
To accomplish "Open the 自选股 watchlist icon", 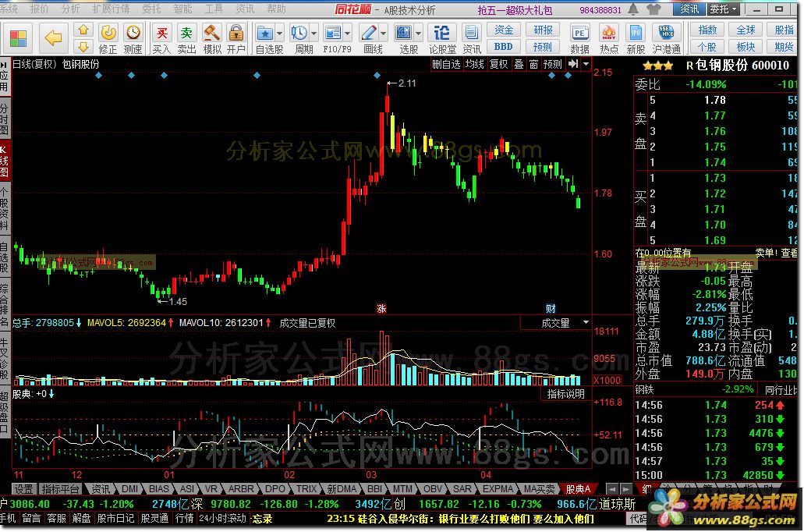I will 264,33.
